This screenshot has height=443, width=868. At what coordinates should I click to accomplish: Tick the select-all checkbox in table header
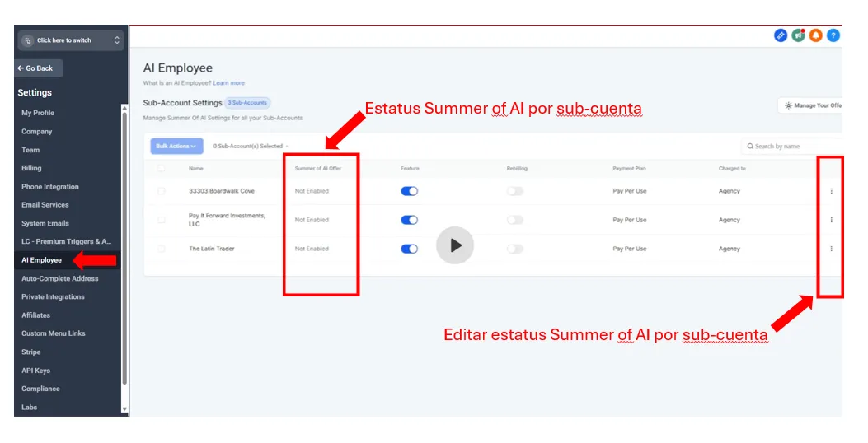click(161, 168)
